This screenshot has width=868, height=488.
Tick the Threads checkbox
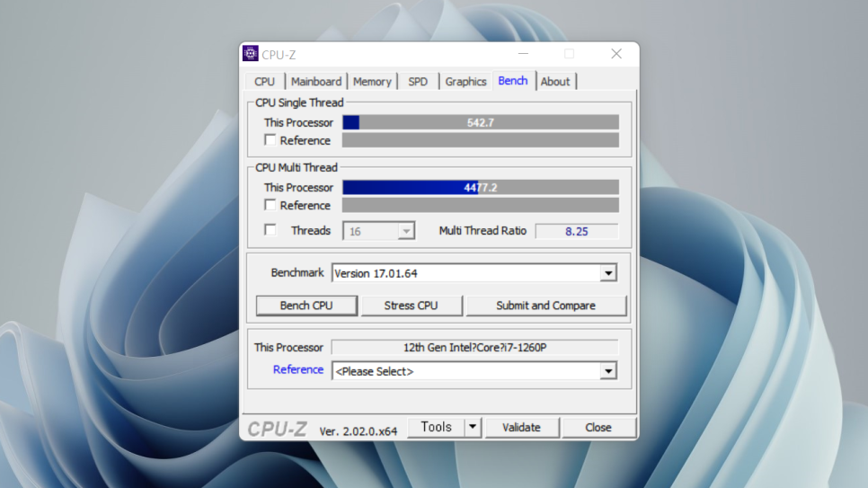point(270,230)
